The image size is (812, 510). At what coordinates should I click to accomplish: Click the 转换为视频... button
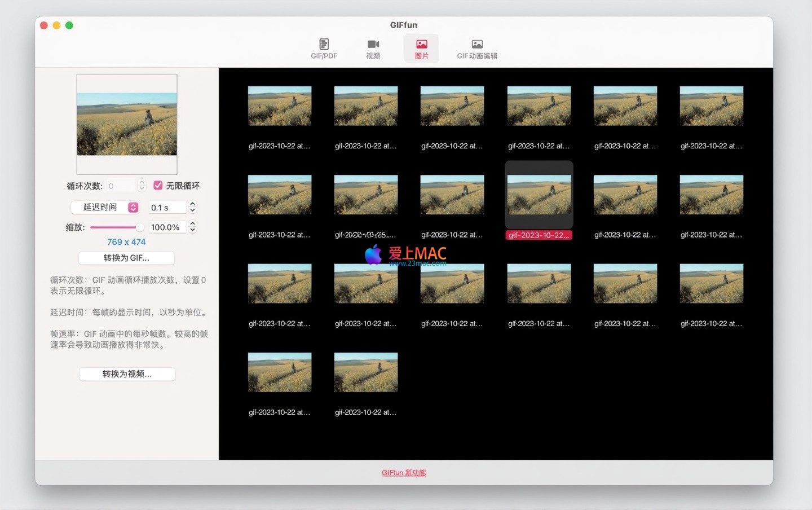[x=127, y=374]
